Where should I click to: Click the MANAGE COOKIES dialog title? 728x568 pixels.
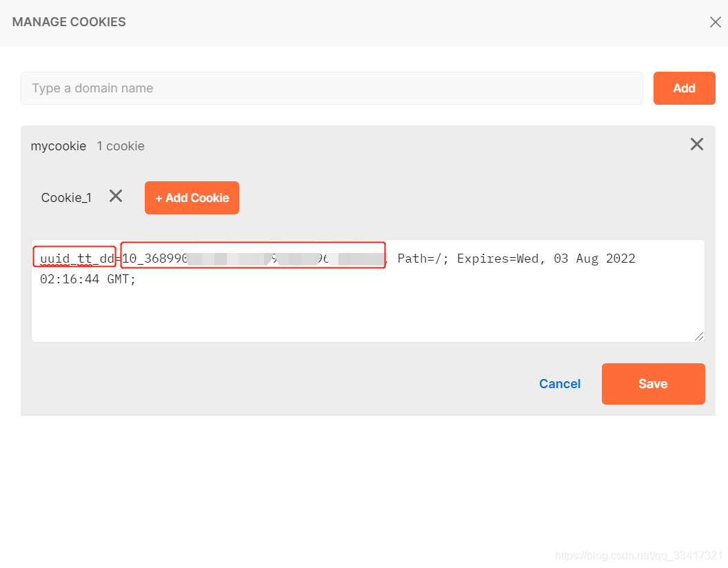click(x=69, y=22)
